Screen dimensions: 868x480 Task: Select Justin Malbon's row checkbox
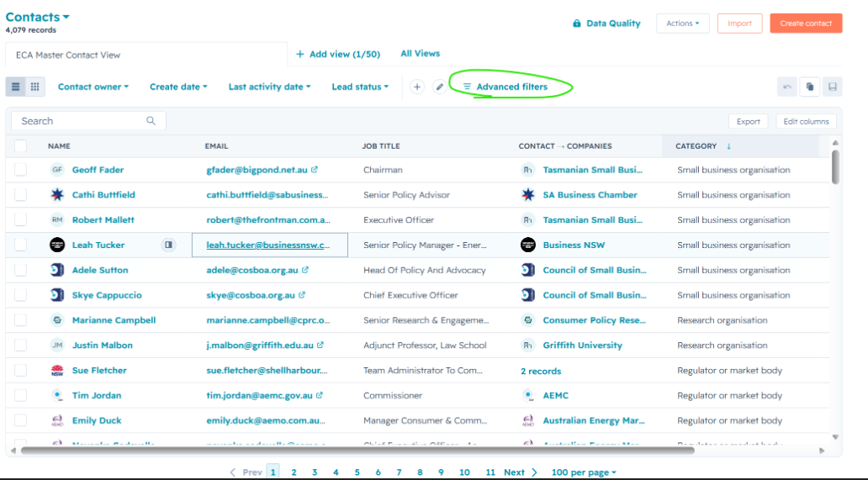pos(20,345)
